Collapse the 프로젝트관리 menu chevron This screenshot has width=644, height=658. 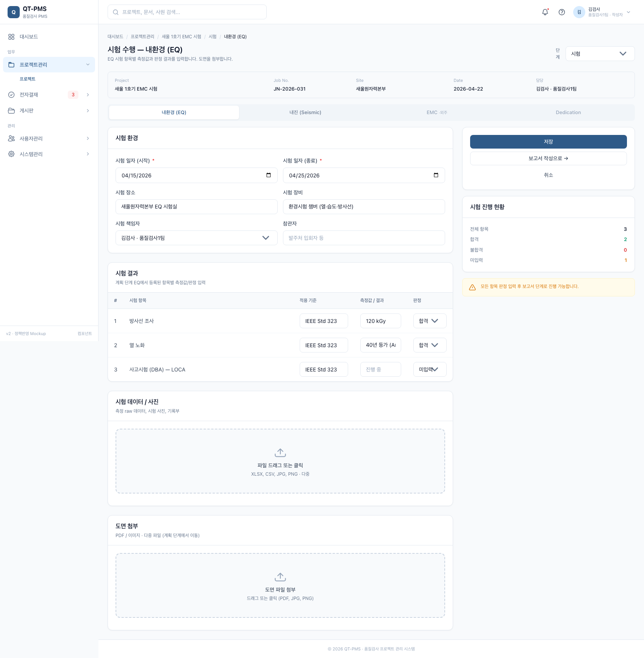coord(88,65)
